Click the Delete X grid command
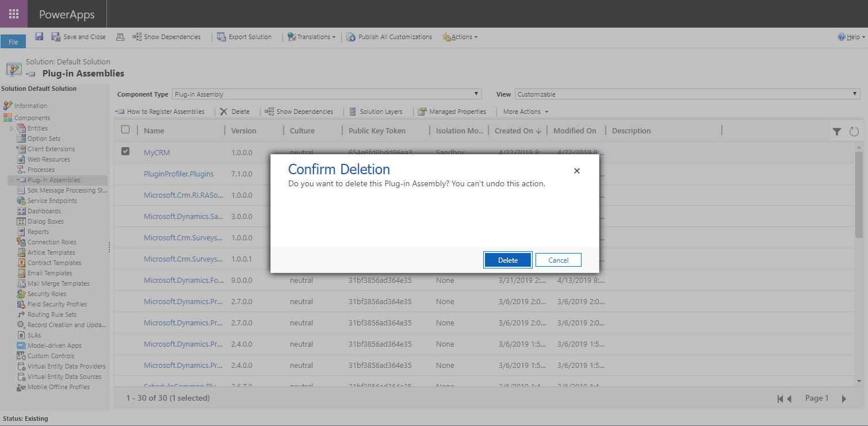The width and height of the screenshot is (868, 426). coord(235,112)
